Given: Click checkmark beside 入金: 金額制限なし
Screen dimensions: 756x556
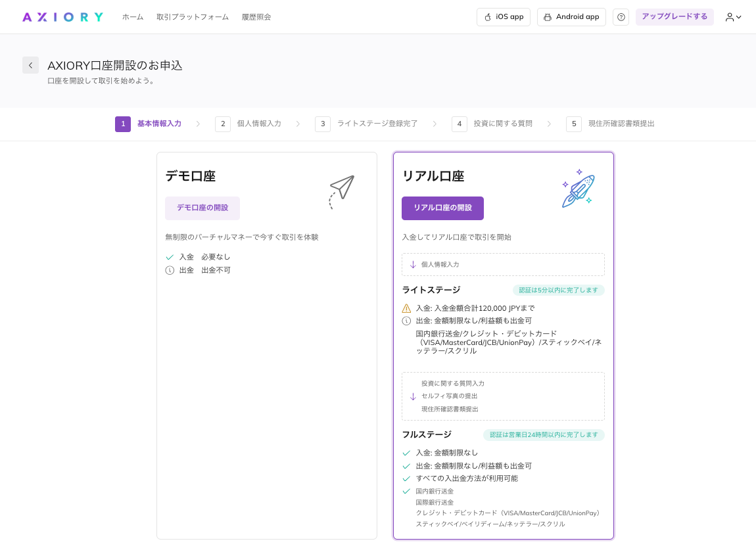Looking at the screenshot, I should [x=406, y=453].
